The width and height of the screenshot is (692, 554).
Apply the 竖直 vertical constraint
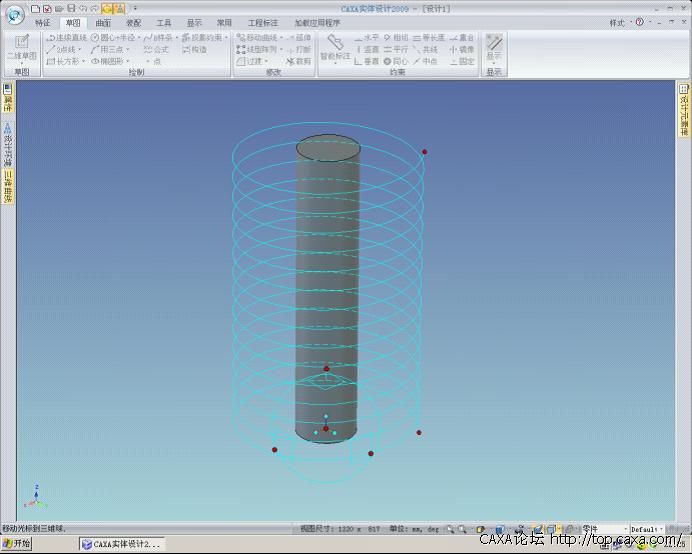366,49
